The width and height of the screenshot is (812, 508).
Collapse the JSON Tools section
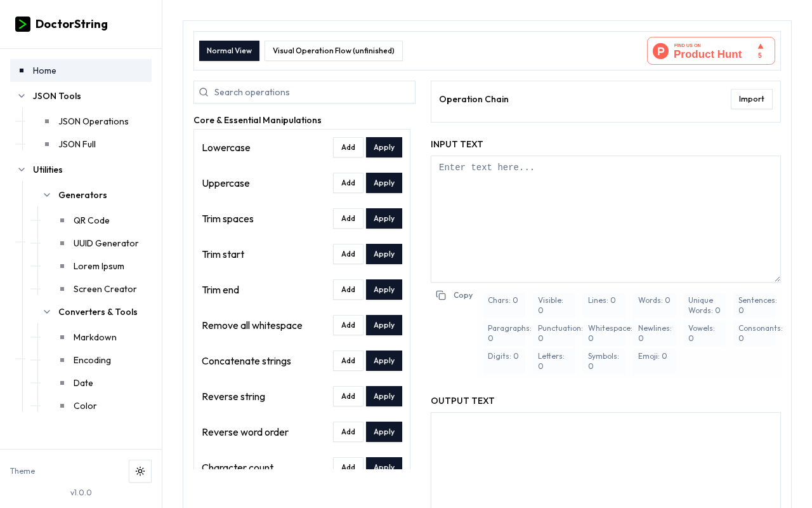coord(22,96)
